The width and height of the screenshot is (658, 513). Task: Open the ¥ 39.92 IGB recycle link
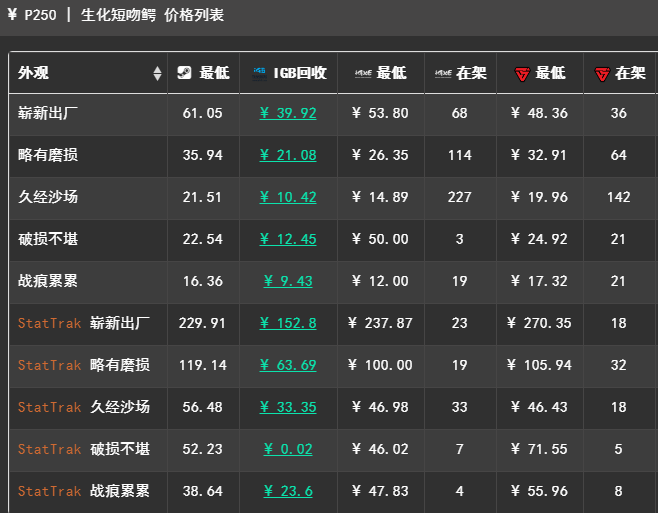click(x=288, y=113)
